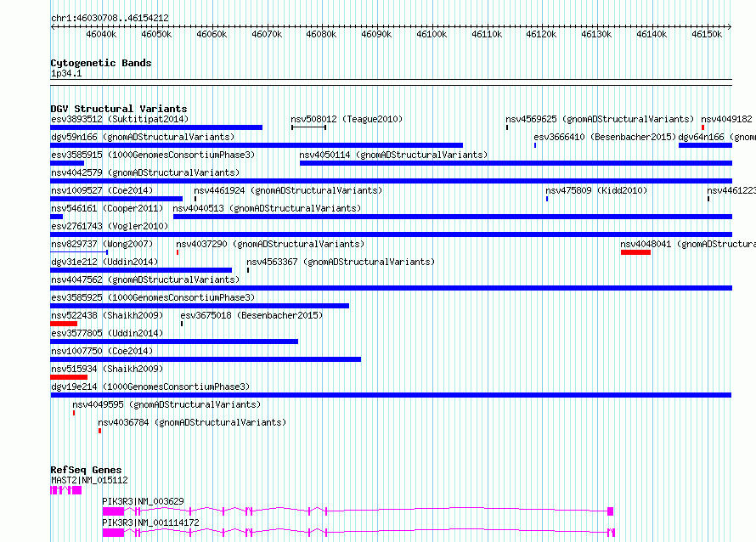Image resolution: width=756 pixels, height=542 pixels.
Task: Click the nsv1009527 (Coe2014) variant label
Action: click(x=102, y=190)
